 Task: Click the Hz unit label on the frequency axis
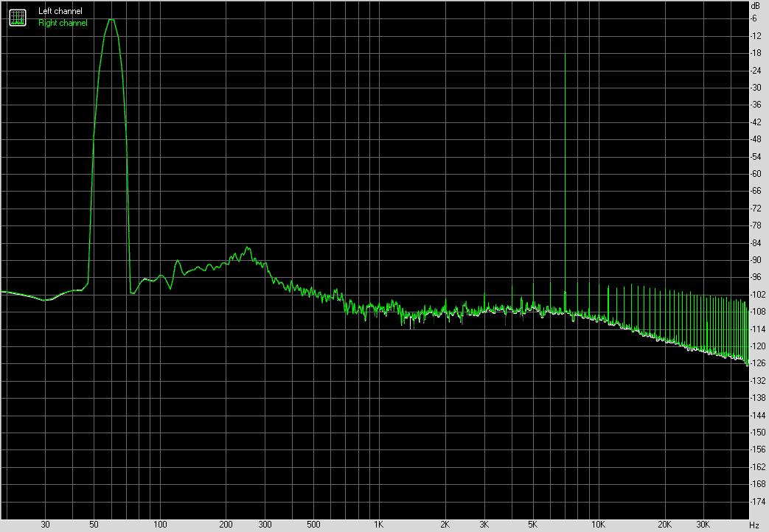pos(754,525)
